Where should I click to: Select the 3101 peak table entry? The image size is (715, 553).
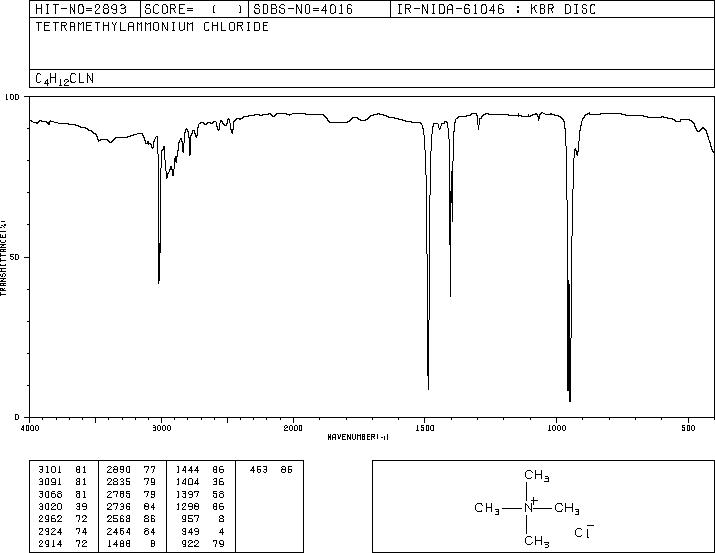[62, 470]
